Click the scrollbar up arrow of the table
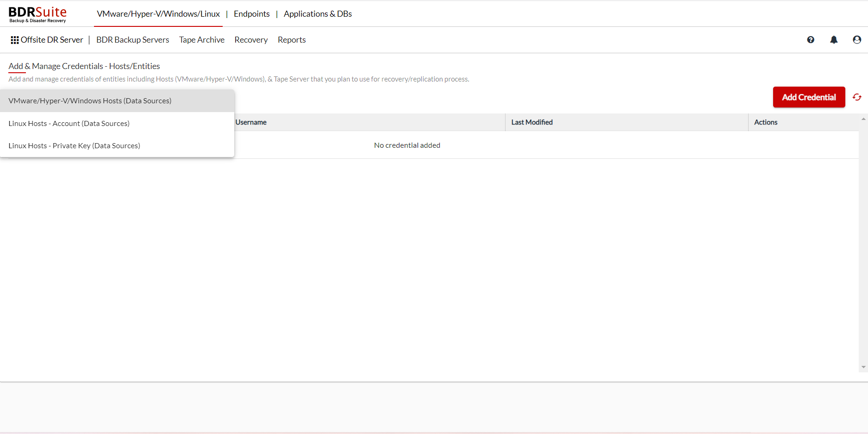868x434 pixels. 863,119
